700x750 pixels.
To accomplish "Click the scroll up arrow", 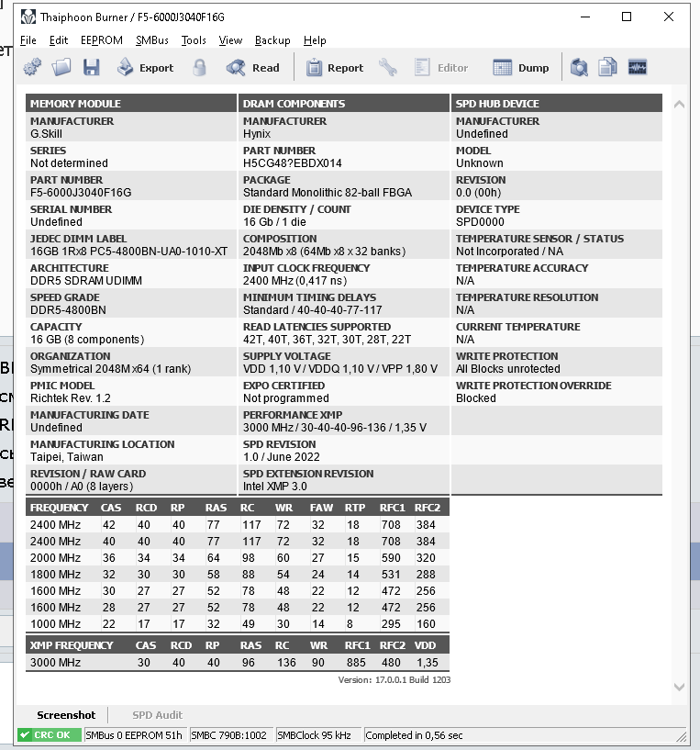I will 679,105.
